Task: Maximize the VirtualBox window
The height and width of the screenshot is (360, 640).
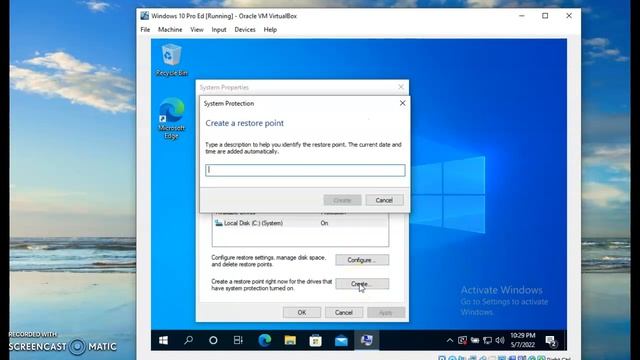Action: tap(545, 16)
